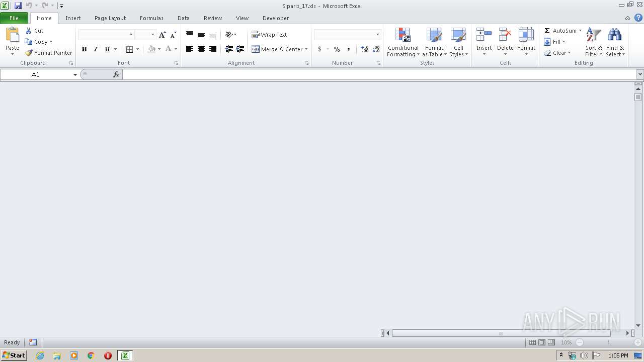Open Microsoft Office Excel Help
The height and width of the screenshot is (362, 644).
[638, 18]
